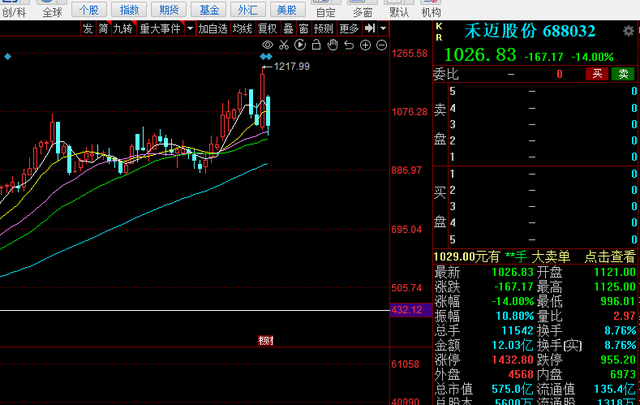This screenshot has width=640, height=405.
Task: Click the circular play icon above the chart
Action: pyautogui.click(x=300, y=46)
